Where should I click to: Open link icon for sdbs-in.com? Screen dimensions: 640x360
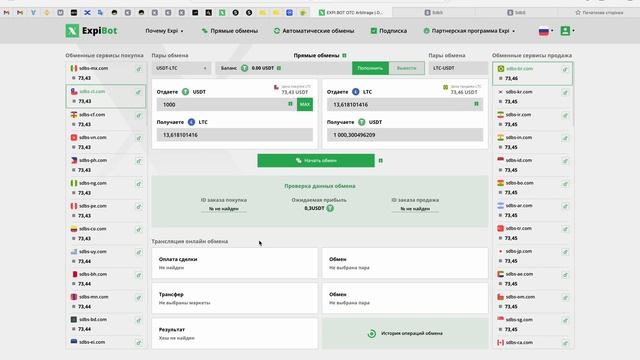(x=565, y=139)
